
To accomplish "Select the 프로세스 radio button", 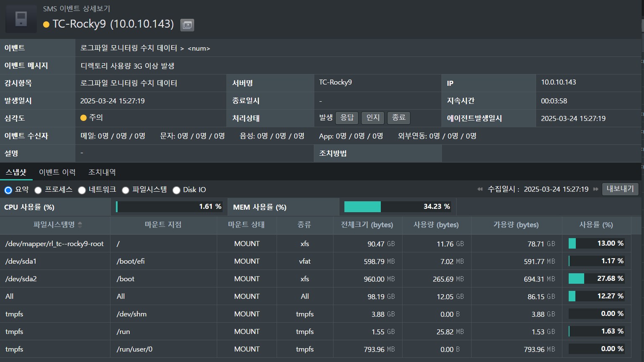I will point(38,190).
